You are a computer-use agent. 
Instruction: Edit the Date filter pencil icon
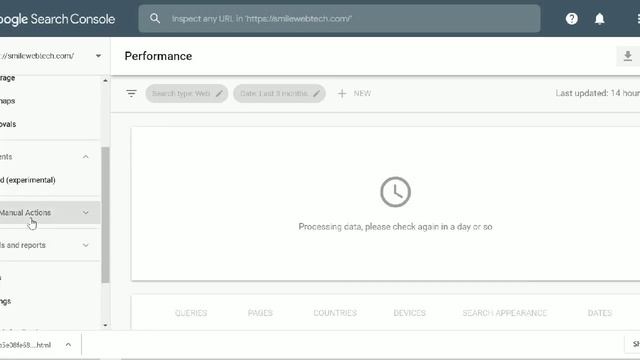(316, 93)
